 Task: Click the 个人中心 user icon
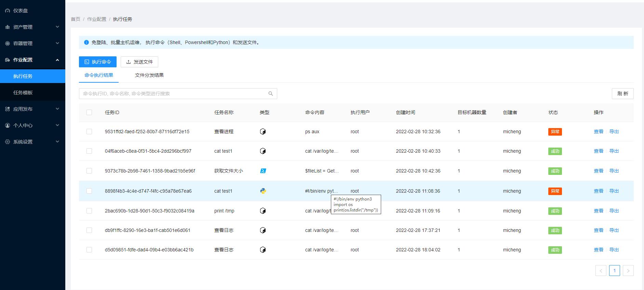tap(8, 125)
